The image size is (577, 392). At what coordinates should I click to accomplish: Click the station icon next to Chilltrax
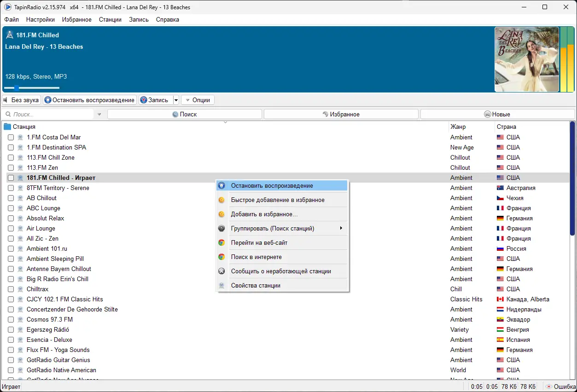(x=20, y=289)
